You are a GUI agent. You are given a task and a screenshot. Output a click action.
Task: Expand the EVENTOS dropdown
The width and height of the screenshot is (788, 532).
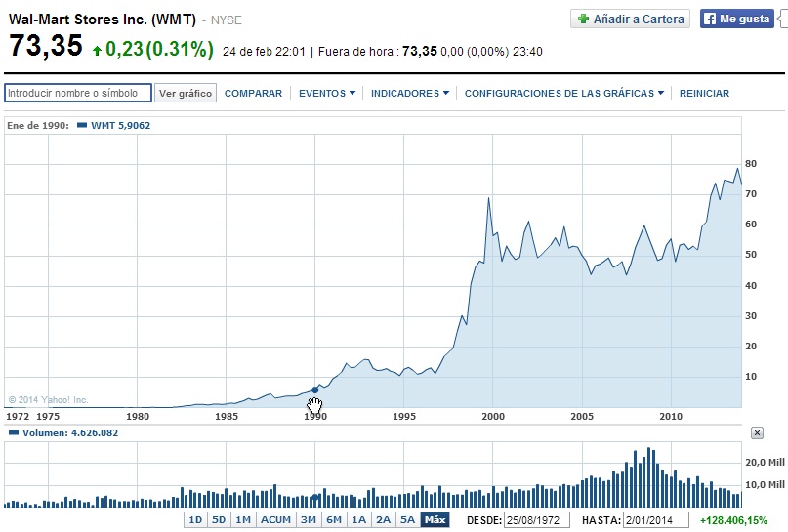(x=327, y=94)
